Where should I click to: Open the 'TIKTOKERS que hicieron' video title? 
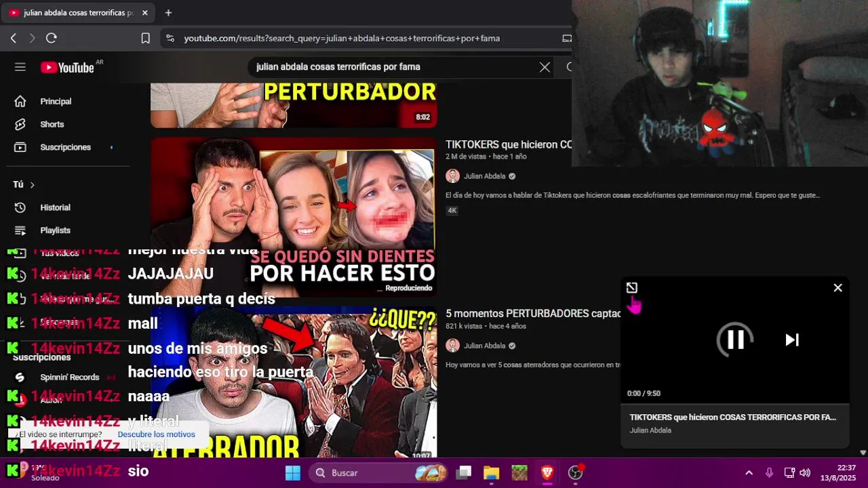click(x=509, y=144)
